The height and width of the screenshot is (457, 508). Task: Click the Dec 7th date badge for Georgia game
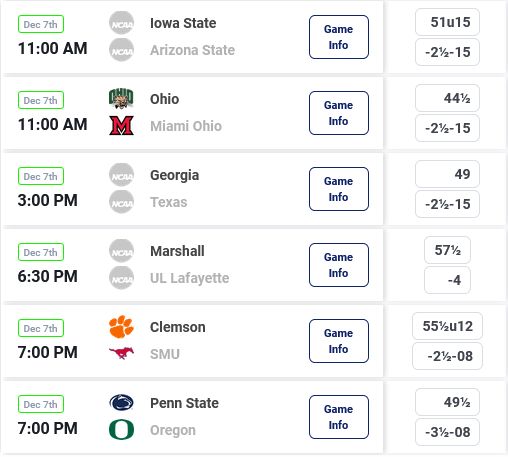tap(41, 176)
